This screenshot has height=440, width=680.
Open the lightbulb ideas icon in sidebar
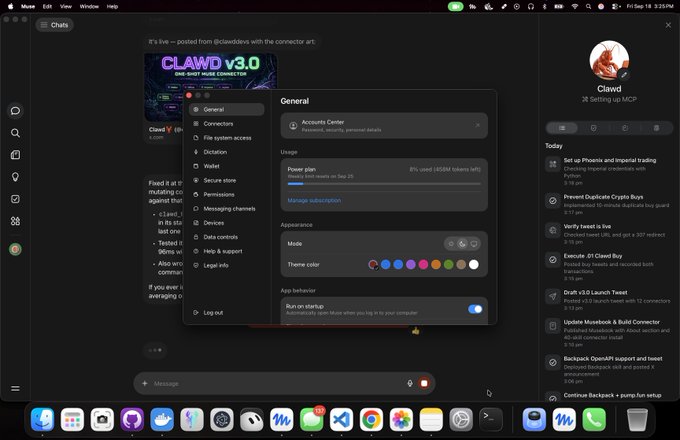(x=15, y=177)
